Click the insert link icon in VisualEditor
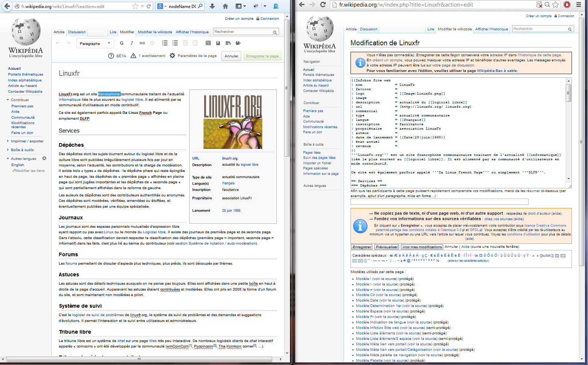This screenshot has height=365, width=588. pyautogui.click(x=142, y=43)
